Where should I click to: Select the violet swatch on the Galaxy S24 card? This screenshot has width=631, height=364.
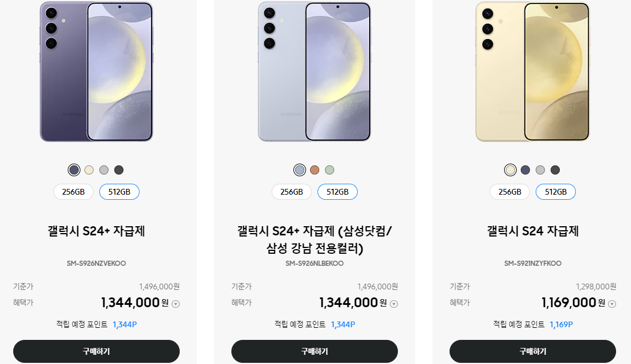(x=525, y=170)
